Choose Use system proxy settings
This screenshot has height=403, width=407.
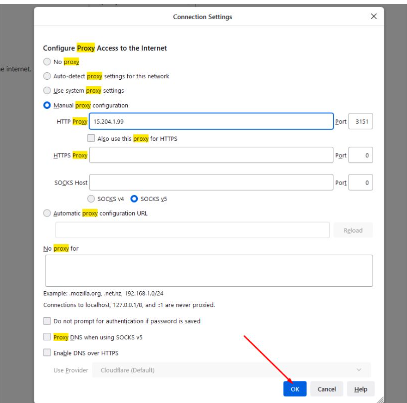(47, 90)
